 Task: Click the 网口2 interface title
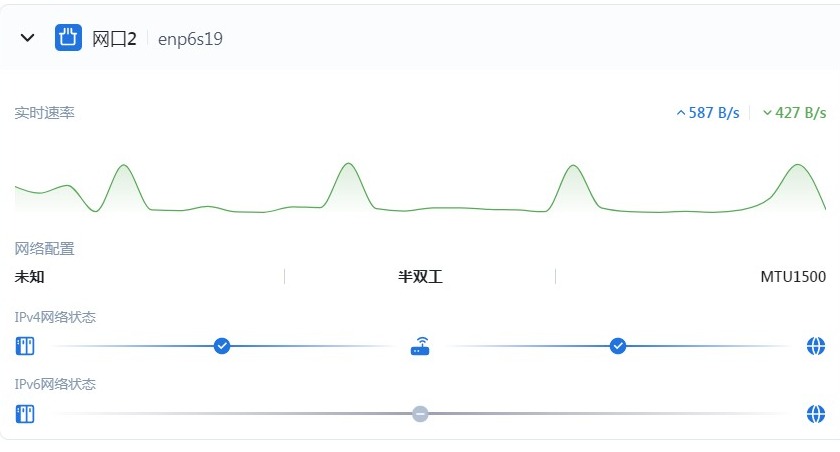click(114, 40)
